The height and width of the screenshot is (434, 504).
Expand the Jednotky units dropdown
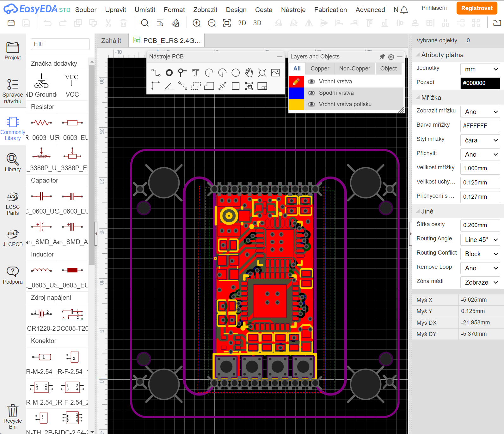(480, 69)
